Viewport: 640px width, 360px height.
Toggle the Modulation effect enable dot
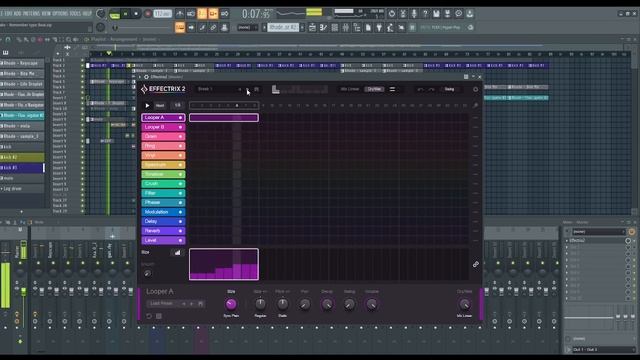point(180,212)
